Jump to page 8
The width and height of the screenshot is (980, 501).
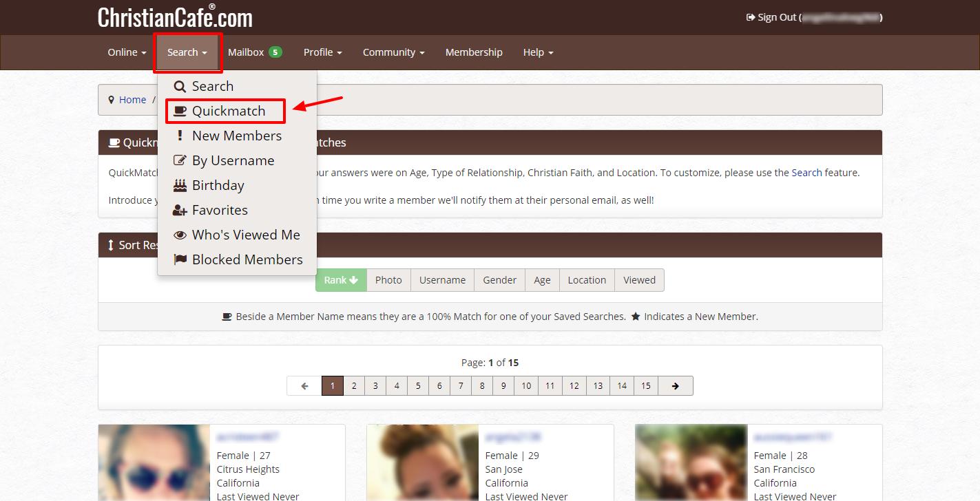point(482,386)
